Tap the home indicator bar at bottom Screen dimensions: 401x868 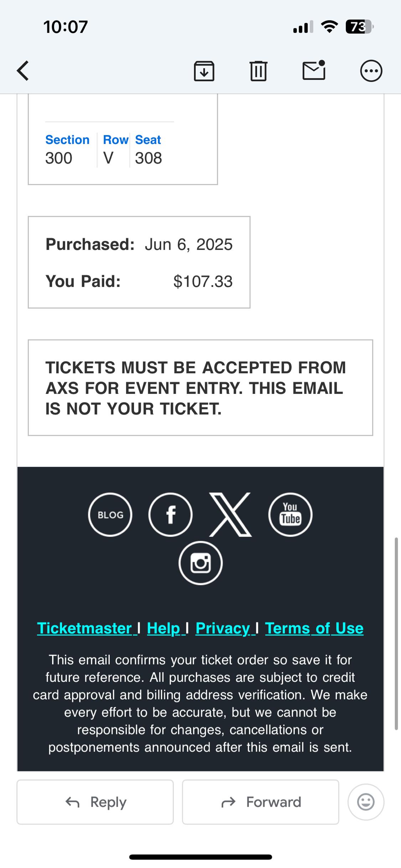200,857
